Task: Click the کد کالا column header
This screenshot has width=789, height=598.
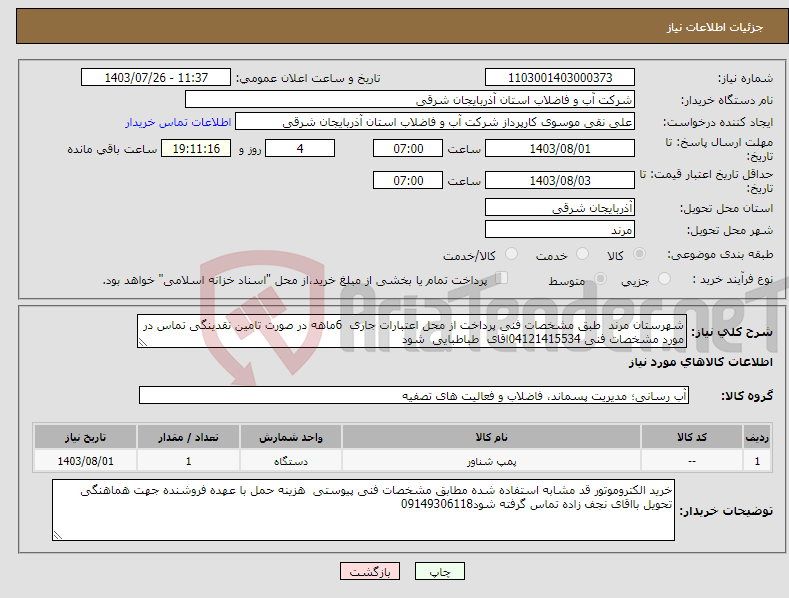Action: tap(692, 437)
